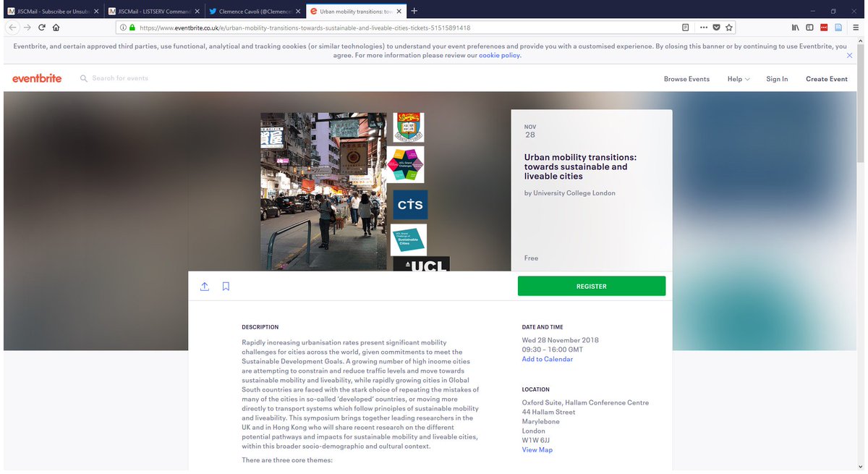The image size is (868, 474).
Task: Click the DATE AND TIME heading
Action: 542,327
